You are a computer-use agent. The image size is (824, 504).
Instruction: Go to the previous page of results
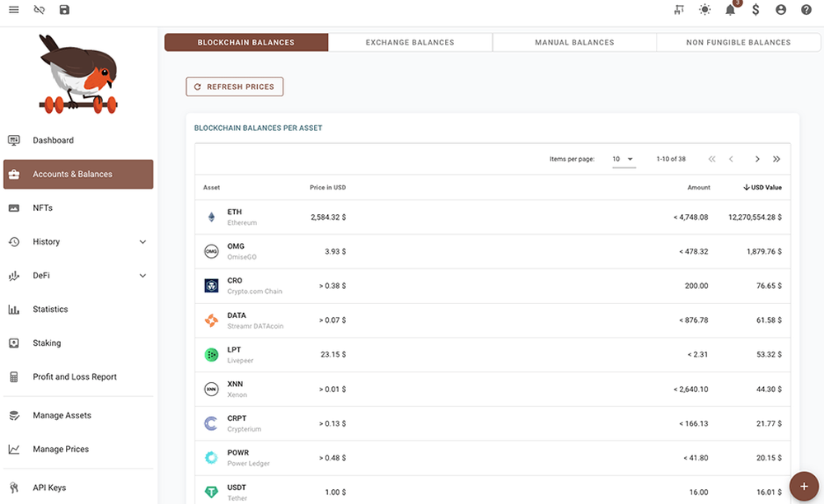coord(731,159)
